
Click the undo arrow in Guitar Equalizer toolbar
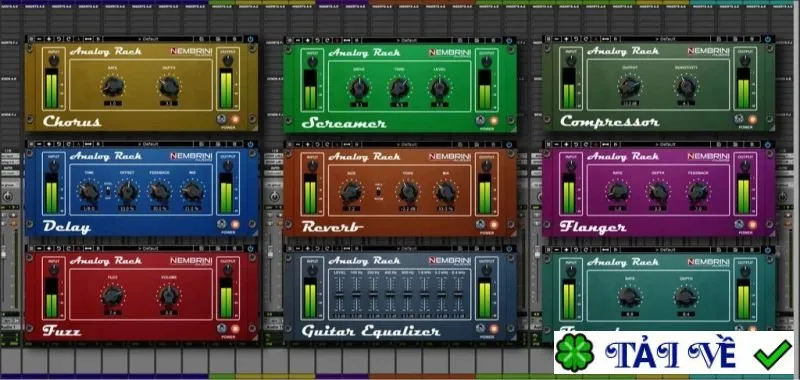[317, 249]
